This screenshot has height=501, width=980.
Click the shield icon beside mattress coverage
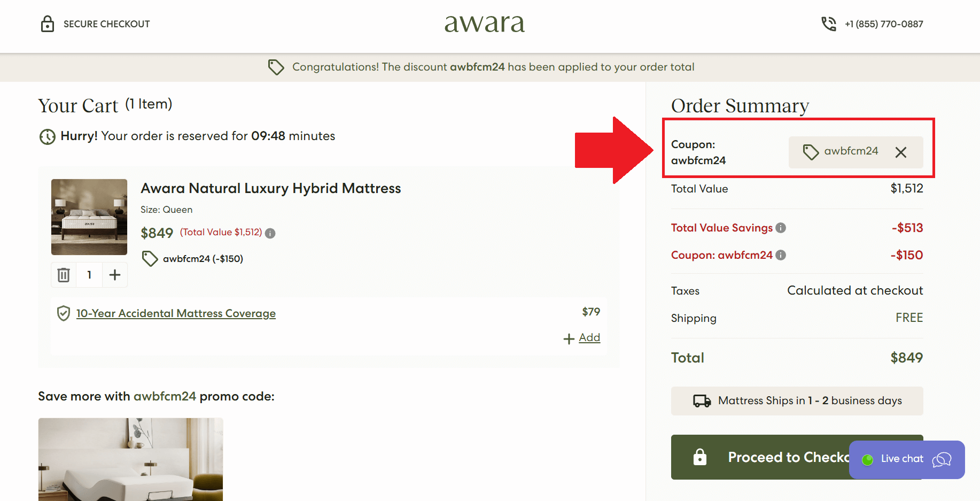click(x=64, y=313)
